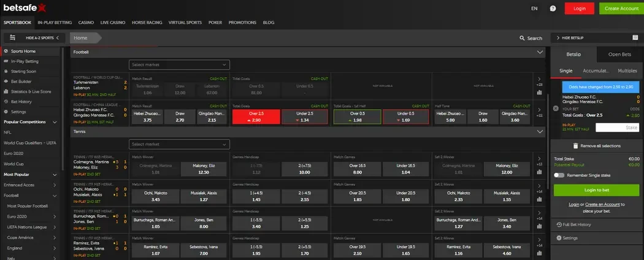Collapse Popular Competitions list
The image size is (644, 260).
point(55,122)
